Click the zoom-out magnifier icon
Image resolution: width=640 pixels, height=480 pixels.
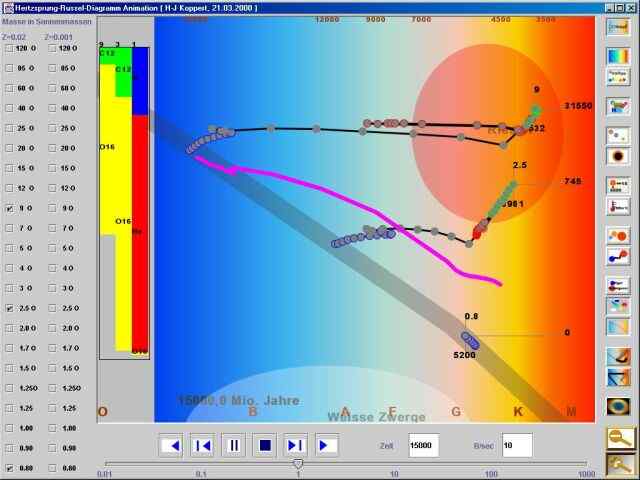(x=618, y=437)
